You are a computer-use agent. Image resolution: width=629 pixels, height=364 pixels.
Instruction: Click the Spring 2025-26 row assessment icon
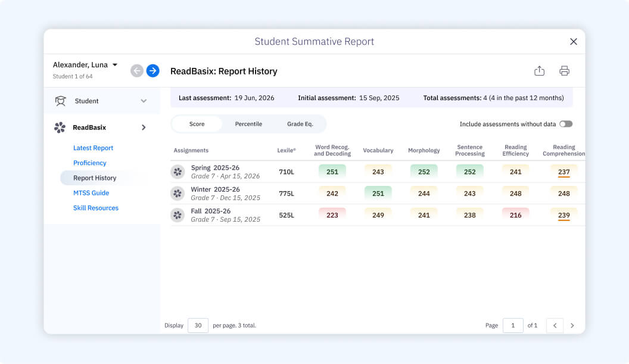click(x=178, y=172)
